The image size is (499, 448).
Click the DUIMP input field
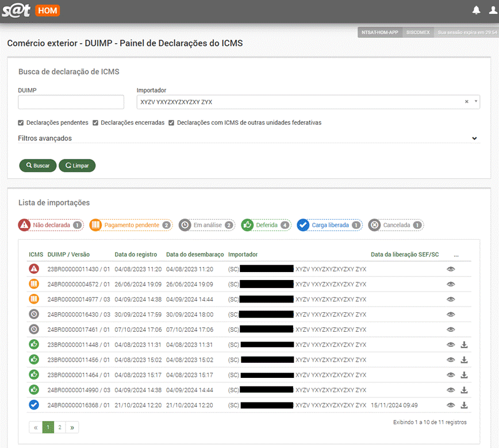pyautogui.click(x=71, y=102)
